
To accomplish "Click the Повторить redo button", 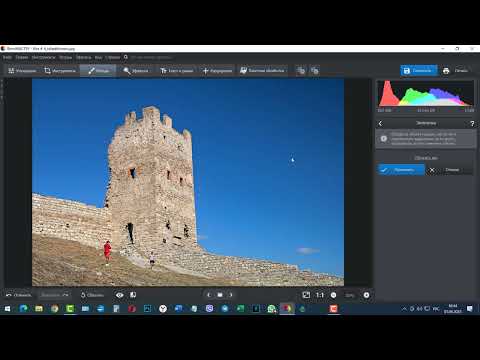I will 55,295.
